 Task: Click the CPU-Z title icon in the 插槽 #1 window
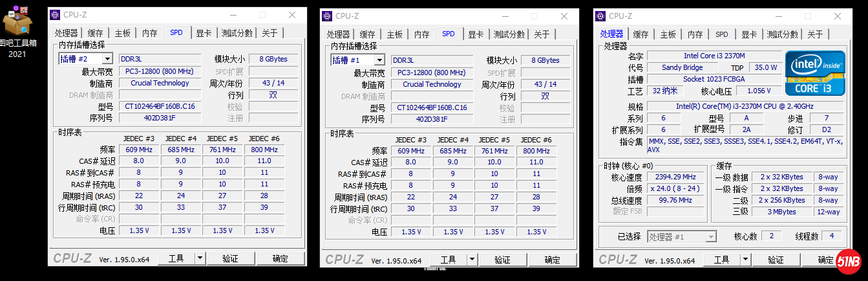[326, 16]
